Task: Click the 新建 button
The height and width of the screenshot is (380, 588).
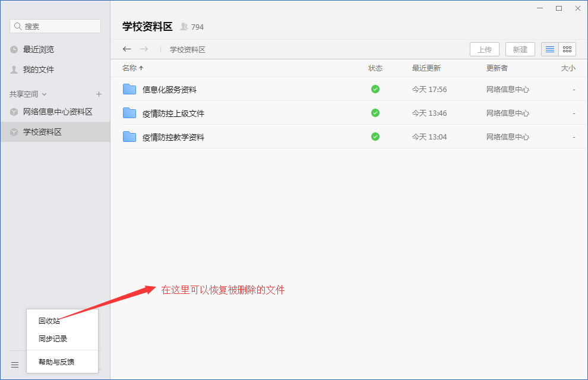Action: coord(520,49)
